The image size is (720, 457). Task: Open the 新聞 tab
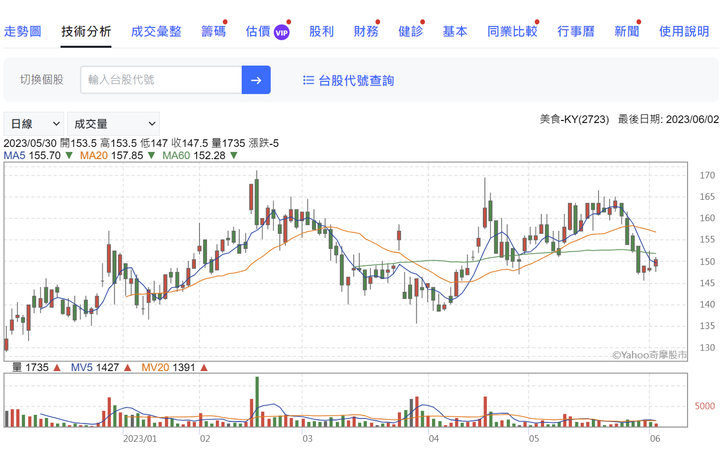[627, 31]
